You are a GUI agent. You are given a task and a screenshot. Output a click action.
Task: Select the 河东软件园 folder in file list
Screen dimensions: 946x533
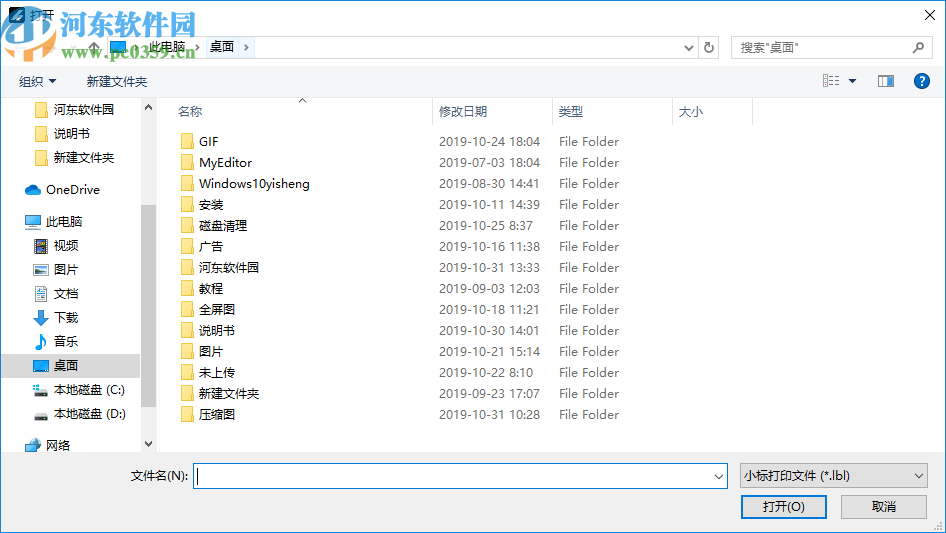coord(229,267)
